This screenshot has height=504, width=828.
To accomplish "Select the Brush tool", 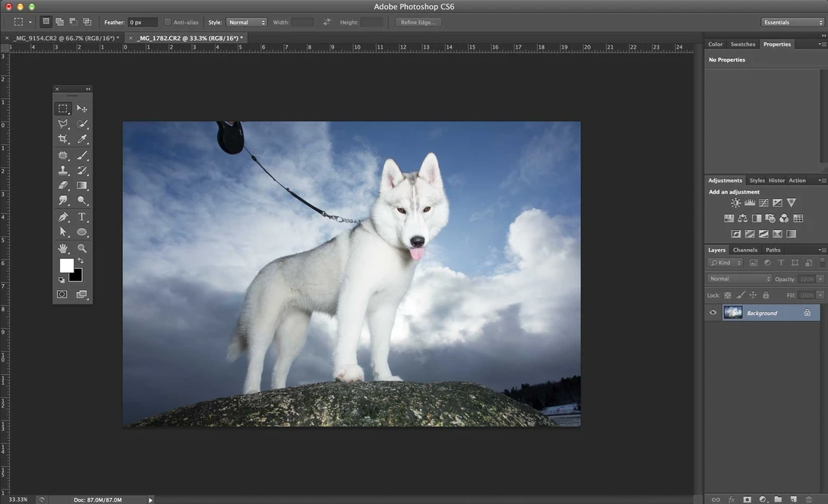I will point(82,155).
